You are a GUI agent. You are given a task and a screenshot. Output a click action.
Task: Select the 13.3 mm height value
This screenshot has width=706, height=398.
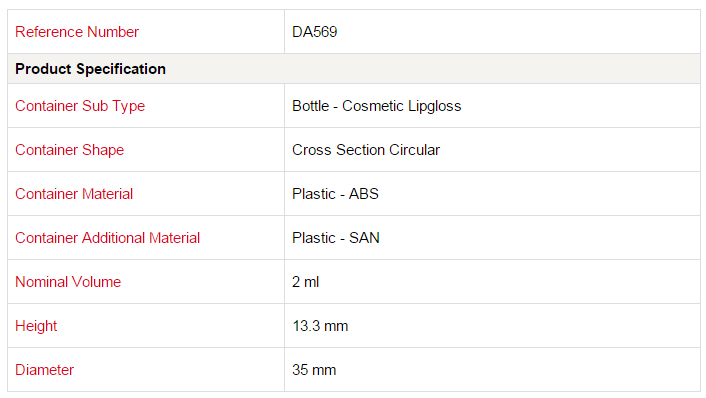pos(320,326)
